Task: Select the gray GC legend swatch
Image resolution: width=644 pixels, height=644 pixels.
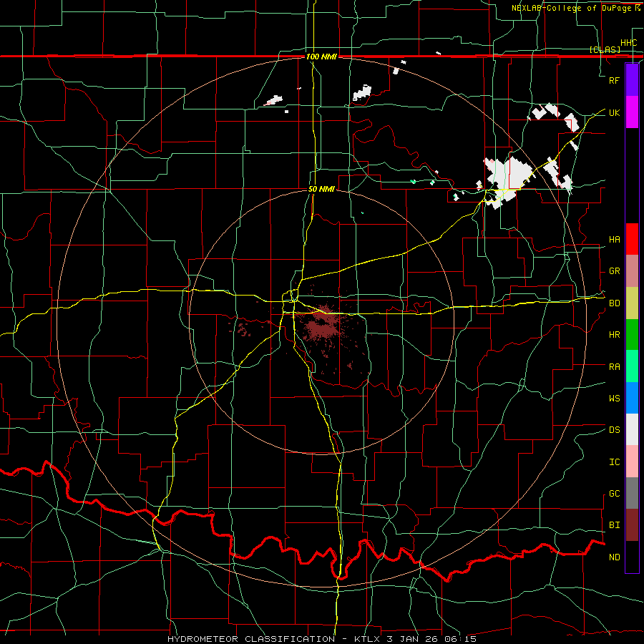Action: (x=632, y=493)
